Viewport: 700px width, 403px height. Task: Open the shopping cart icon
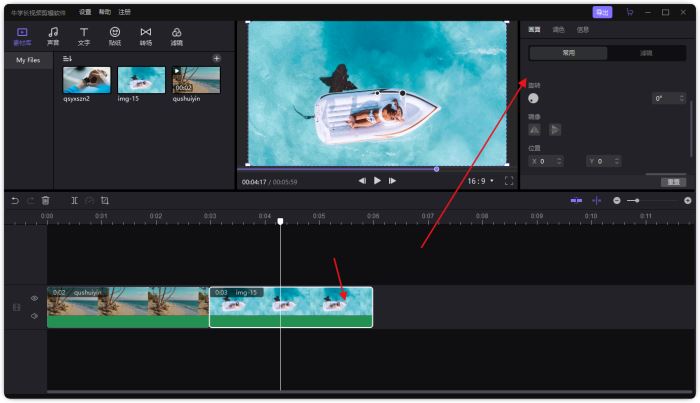point(629,12)
